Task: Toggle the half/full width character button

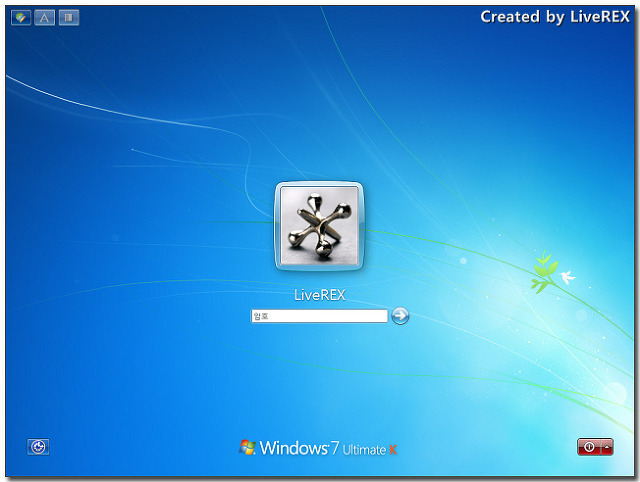Action: point(69,18)
